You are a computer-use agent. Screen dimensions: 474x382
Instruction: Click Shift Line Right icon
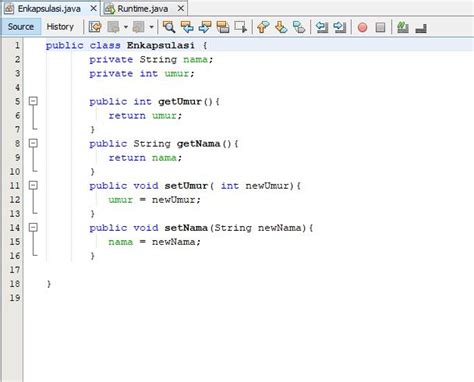point(340,27)
